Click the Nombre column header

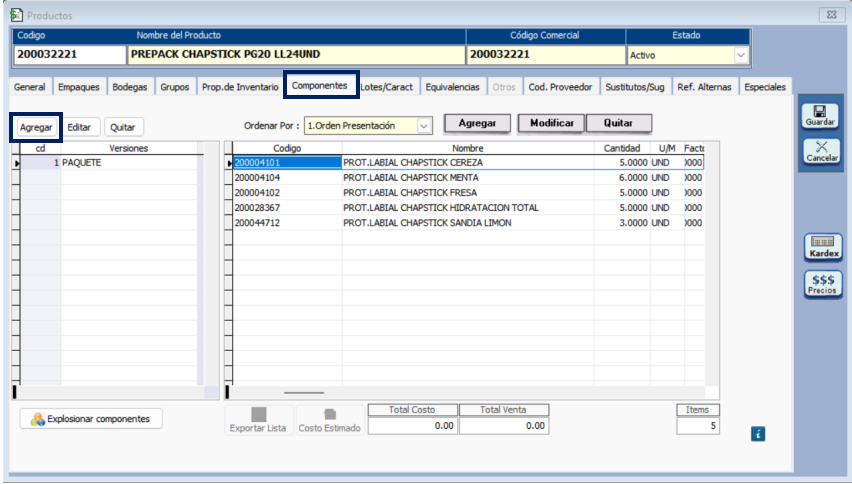[x=468, y=148]
